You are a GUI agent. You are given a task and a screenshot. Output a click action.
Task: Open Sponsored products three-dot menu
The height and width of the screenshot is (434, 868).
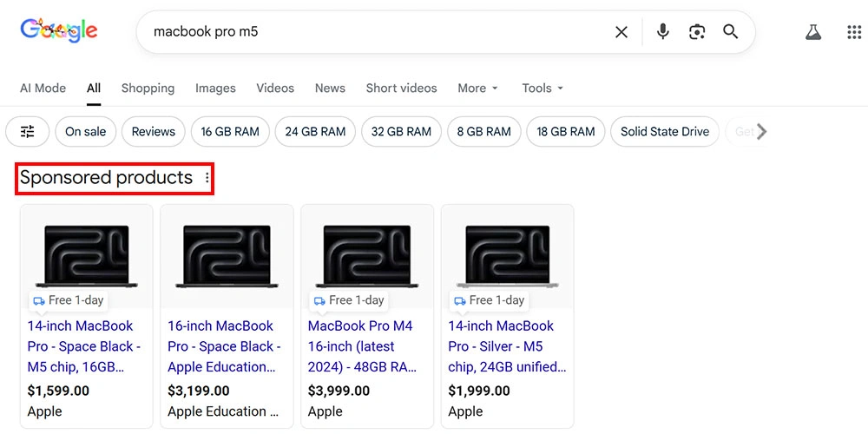click(x=207, y=178)
